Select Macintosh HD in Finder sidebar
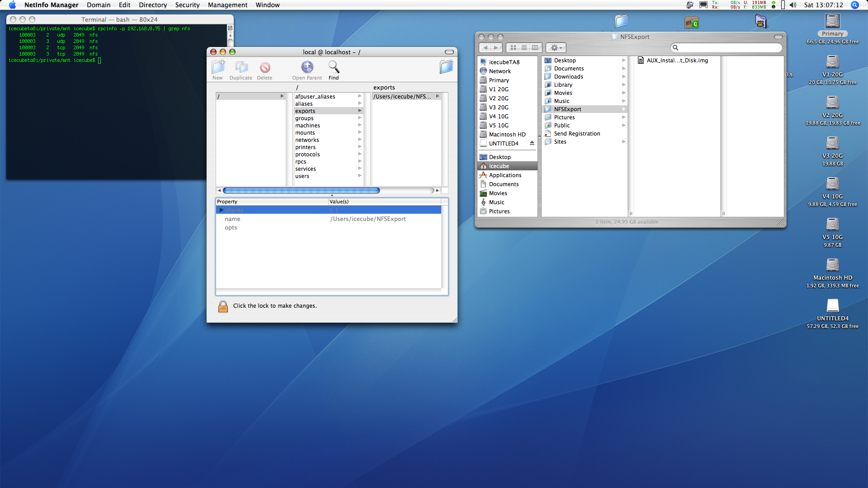868x488 pixels. [x=507, y=134]
